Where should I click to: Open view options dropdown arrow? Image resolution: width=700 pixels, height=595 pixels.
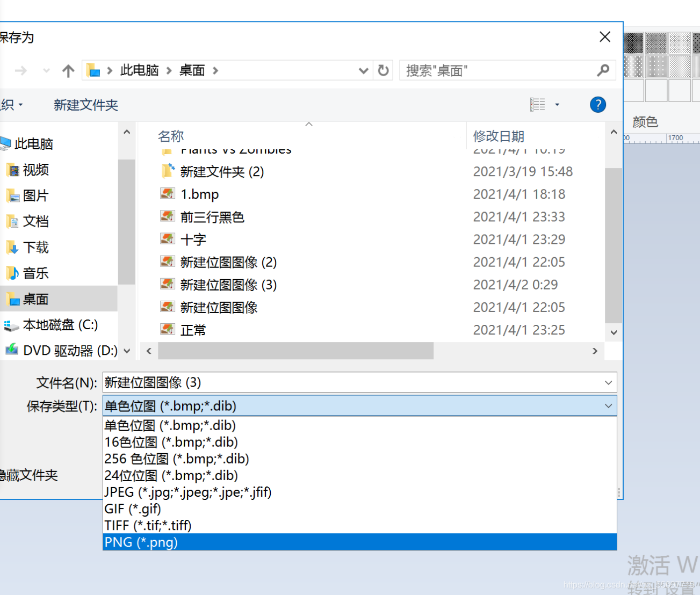pyautogui.click(x=557, y=105)
